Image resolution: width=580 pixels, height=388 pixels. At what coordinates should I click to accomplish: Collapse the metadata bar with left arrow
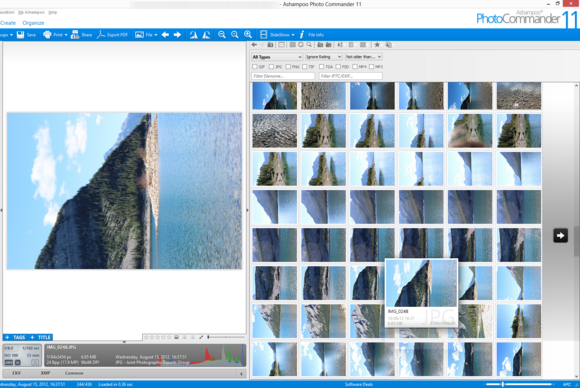(241, 374)
